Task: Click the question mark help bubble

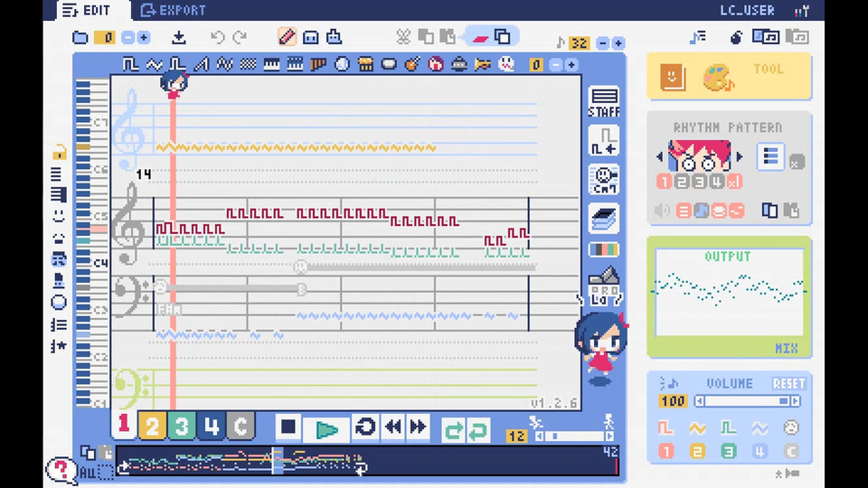Action: pos(61,470)
